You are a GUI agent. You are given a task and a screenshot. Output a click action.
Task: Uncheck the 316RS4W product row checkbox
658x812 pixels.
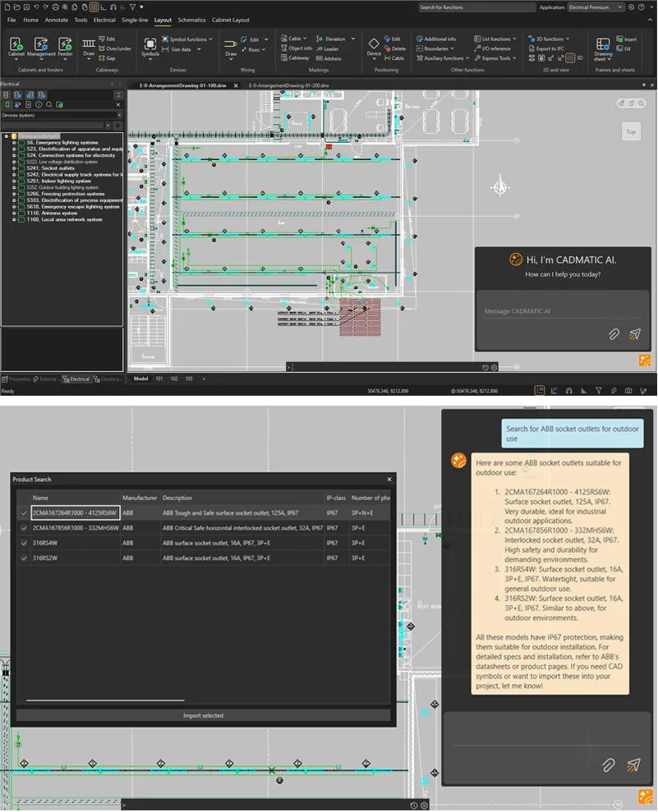point(24,543)
